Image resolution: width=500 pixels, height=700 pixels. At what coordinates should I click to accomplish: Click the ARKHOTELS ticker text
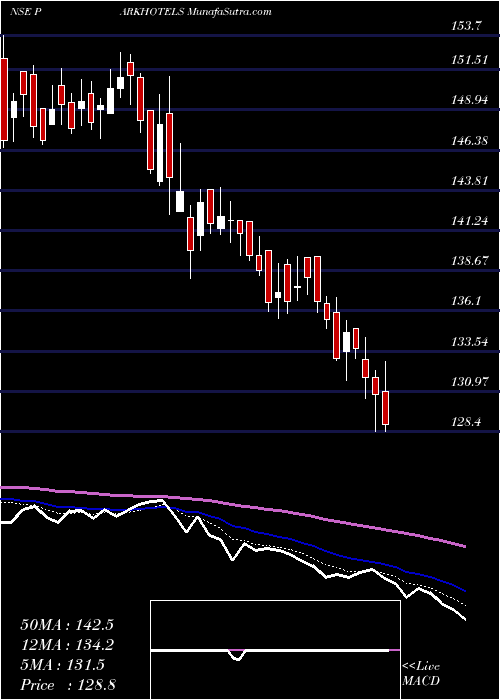(x=151, y=12)
